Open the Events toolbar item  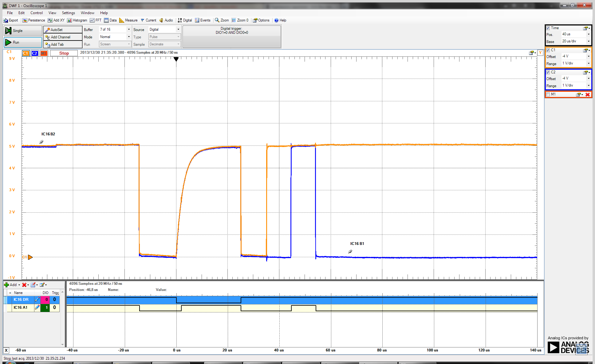coord(203,20)
